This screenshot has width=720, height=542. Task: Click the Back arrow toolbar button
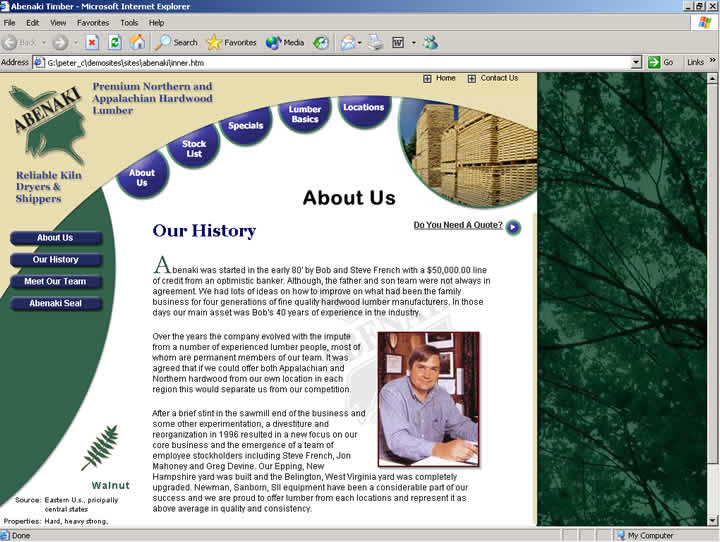(x=19, y=43)
